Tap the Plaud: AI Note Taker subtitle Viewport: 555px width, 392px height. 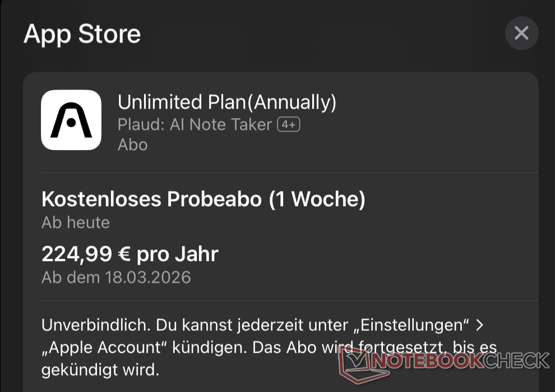click(195, 124)
